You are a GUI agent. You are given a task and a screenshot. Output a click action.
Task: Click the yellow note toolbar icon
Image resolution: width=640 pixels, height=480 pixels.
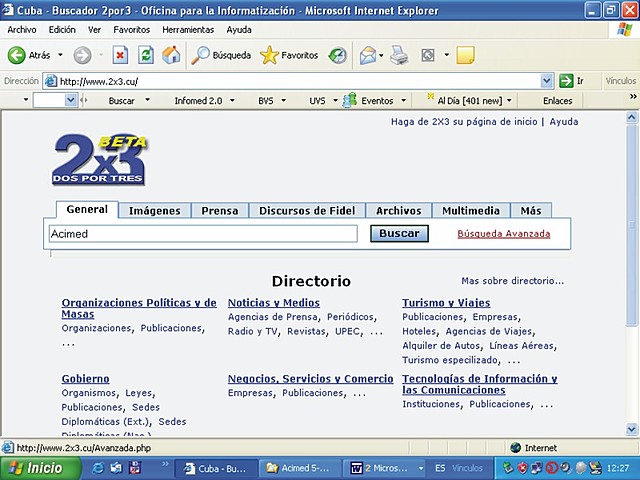tap(465, 55)
